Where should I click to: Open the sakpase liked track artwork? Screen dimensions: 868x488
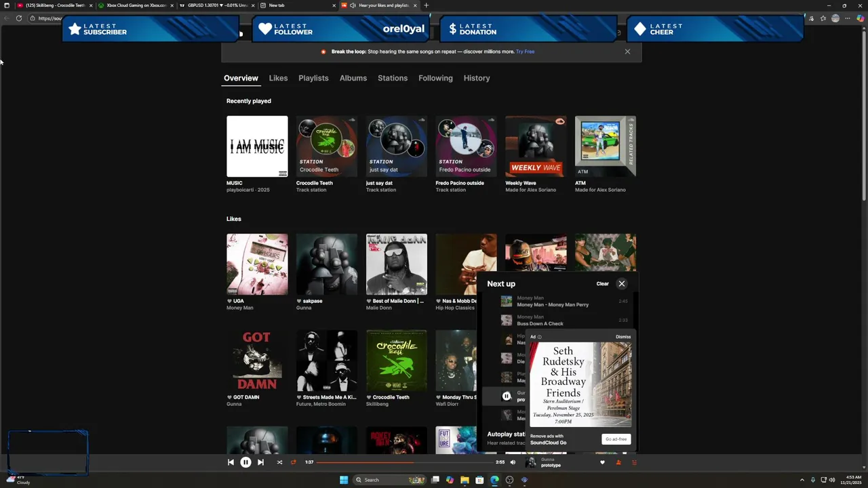pos(327,264)
